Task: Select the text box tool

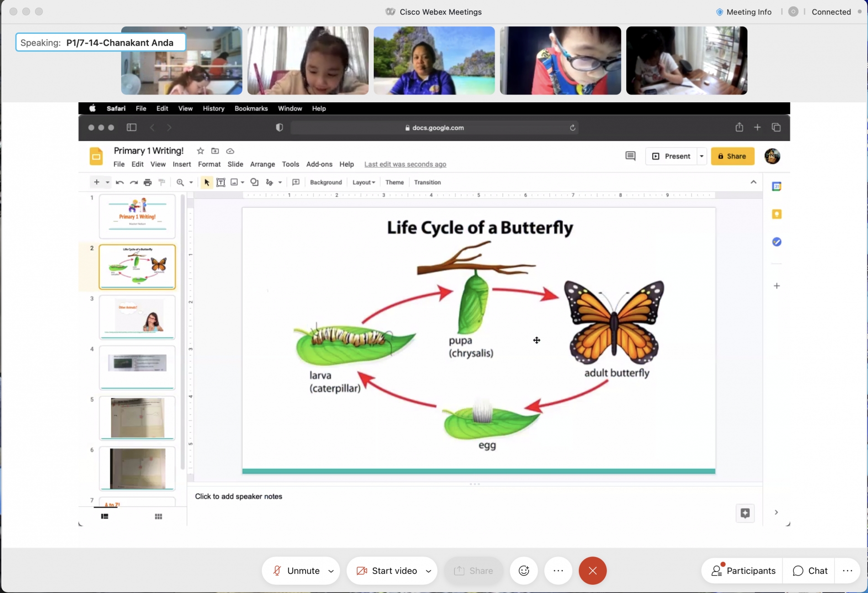Action: click(221, 182)
